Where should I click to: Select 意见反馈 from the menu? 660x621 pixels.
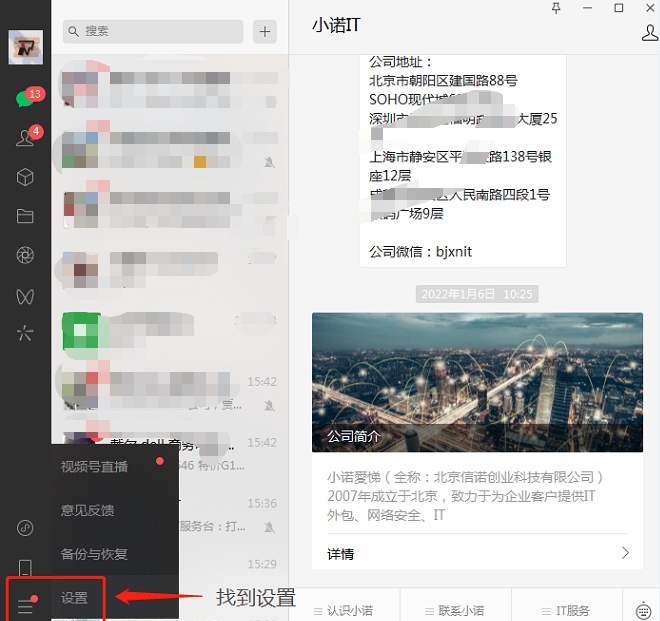[x=114, y=510]
